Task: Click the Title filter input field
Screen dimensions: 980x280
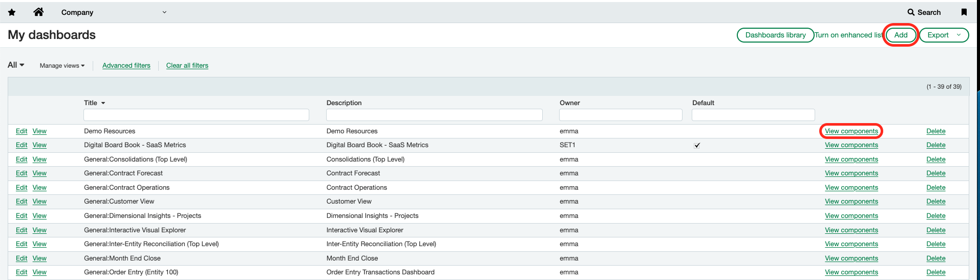Action: (196, 115)
